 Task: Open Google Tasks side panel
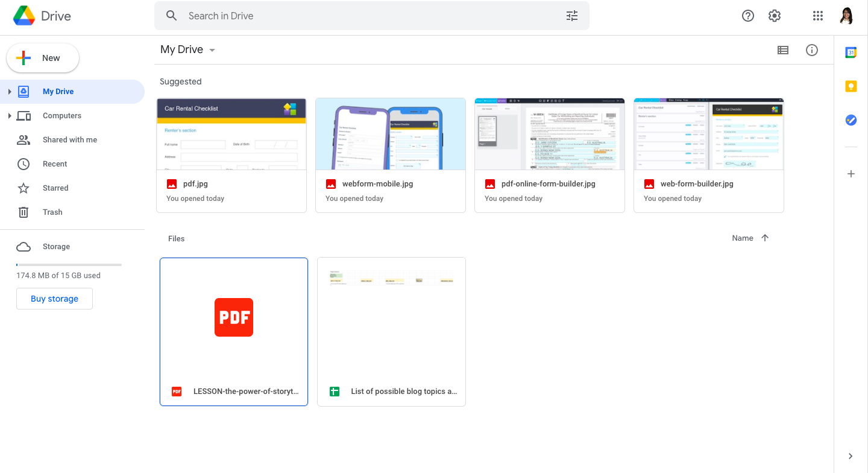[851, 120]
